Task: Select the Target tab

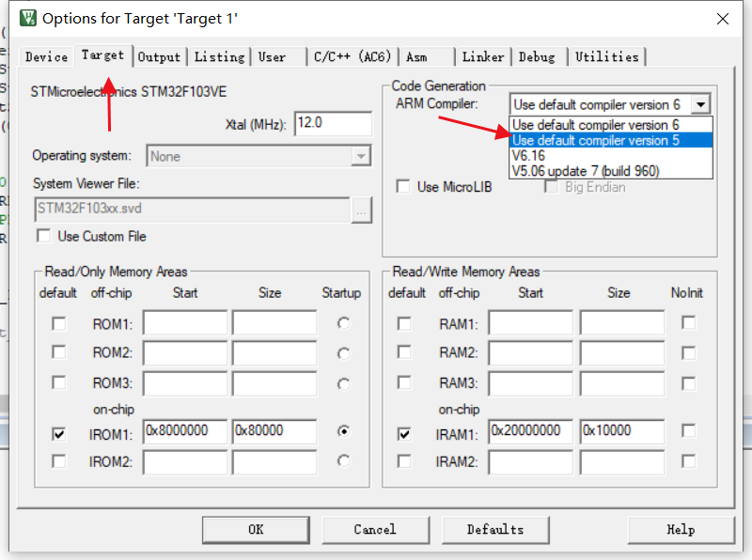Action: (102, 55)
